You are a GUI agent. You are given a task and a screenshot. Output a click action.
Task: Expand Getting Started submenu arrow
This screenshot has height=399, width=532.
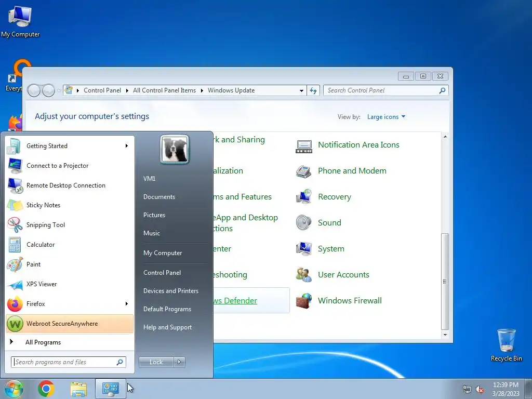click(x=127, y=146)
